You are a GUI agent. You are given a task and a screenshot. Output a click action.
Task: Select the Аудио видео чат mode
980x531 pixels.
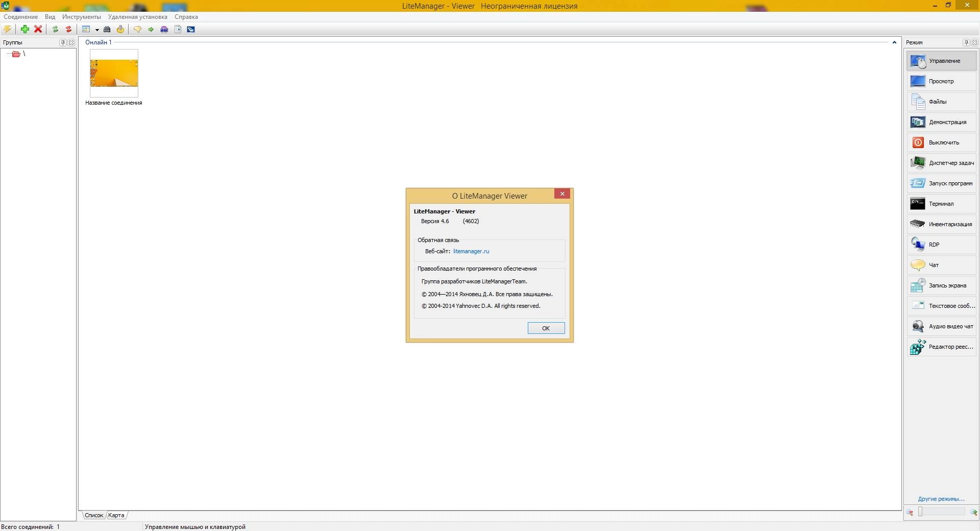[942, 326]
